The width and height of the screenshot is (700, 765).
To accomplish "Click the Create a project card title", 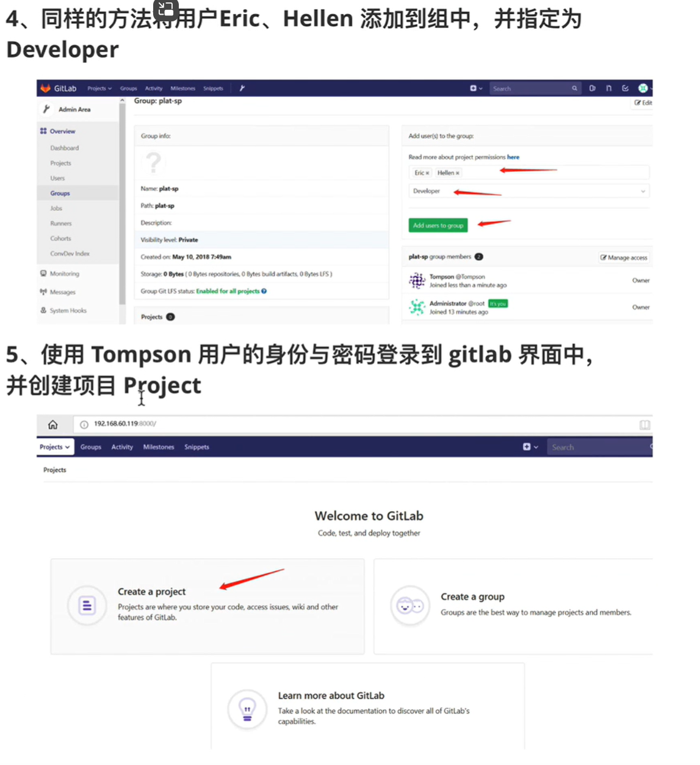I will (151, 592).
